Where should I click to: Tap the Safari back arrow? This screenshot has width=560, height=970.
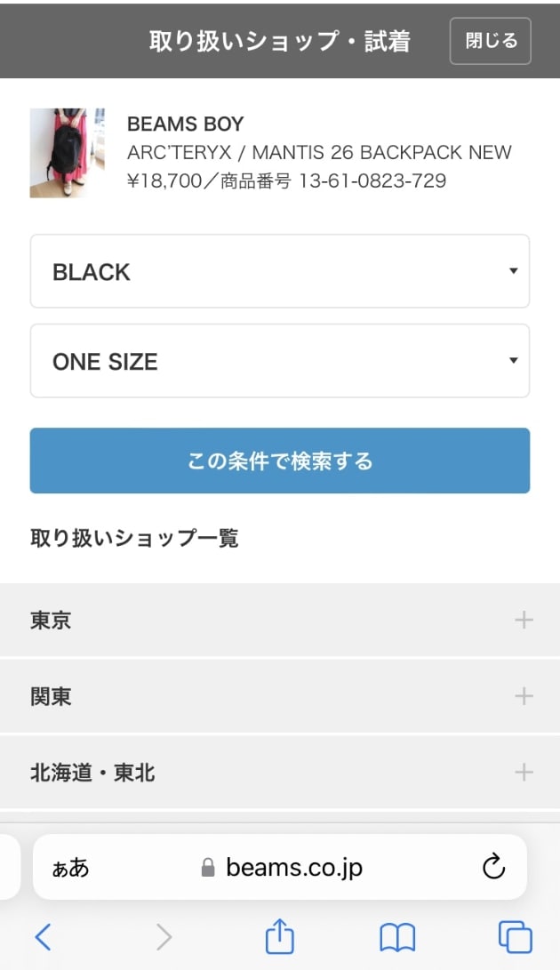pos(43,936)
